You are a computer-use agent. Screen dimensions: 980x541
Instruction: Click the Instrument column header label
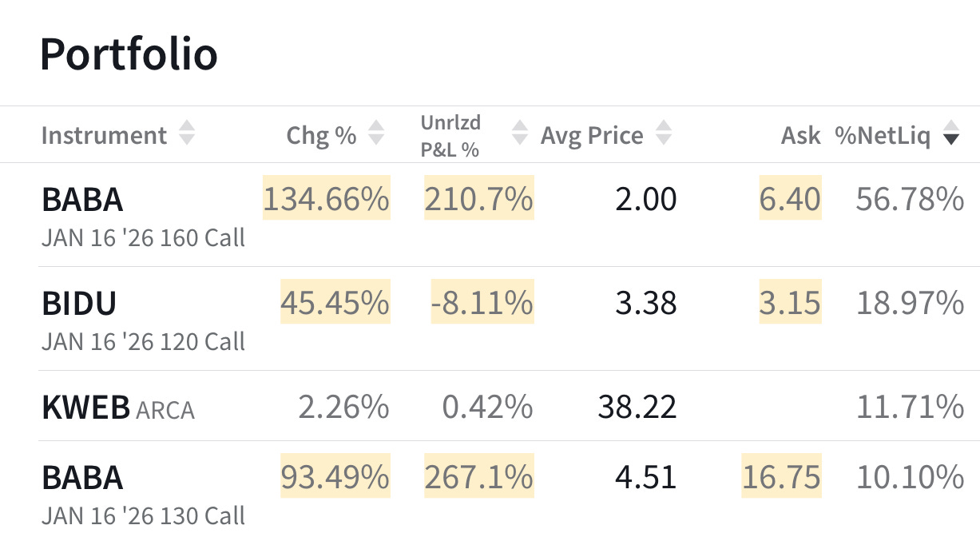[105, 134]
